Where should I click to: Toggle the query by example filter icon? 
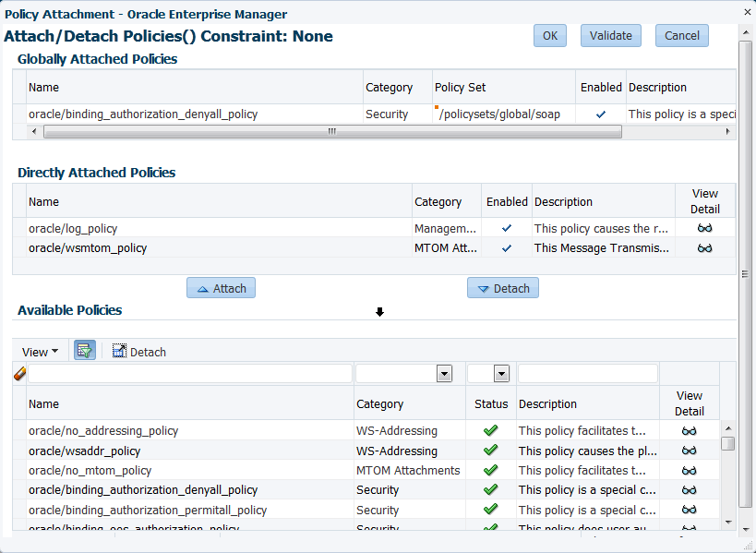click(x=85, y=351)
